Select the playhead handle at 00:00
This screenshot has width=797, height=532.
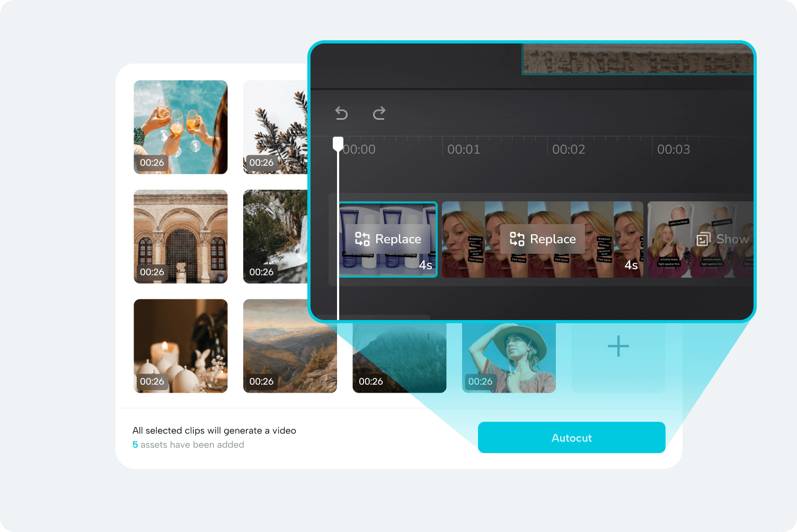click(x=338, y=144)
